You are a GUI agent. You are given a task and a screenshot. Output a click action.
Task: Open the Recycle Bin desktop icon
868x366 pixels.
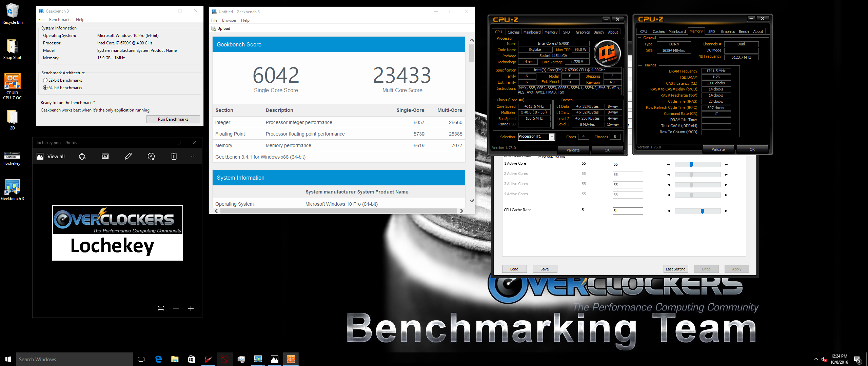(12, 14)
